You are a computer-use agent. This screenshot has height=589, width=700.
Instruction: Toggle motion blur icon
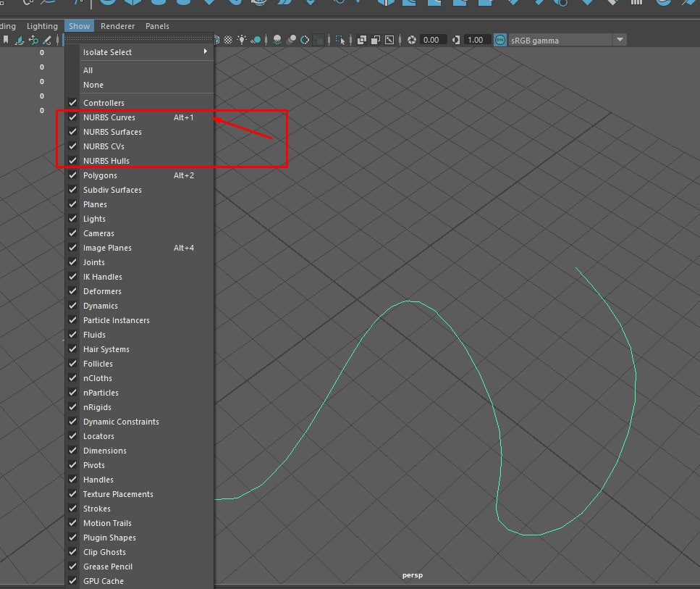tap(291, 41)
